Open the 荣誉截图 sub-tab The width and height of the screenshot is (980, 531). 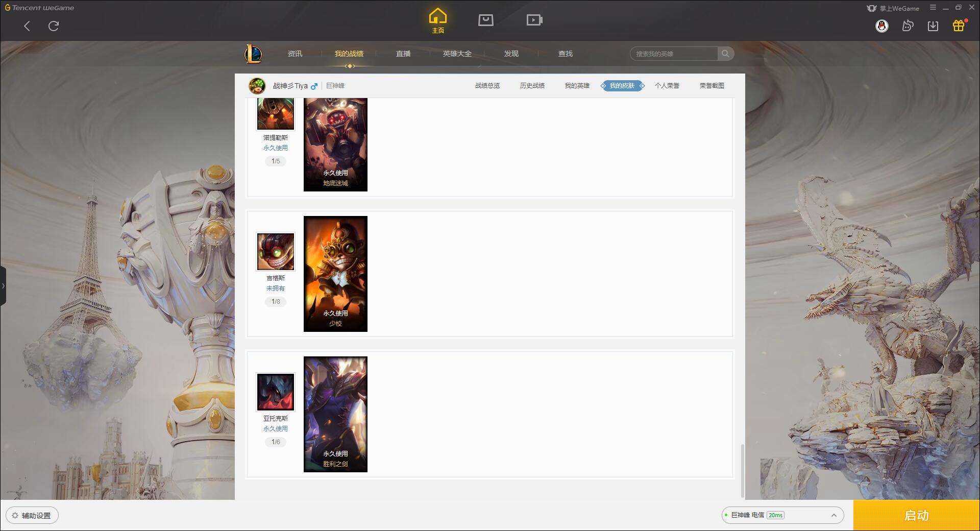pos(712,86)
